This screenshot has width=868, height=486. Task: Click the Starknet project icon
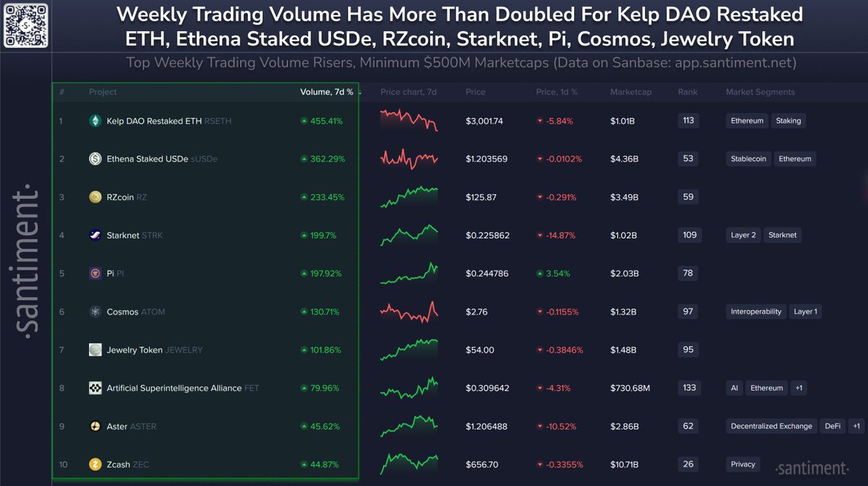coord(95,235)
